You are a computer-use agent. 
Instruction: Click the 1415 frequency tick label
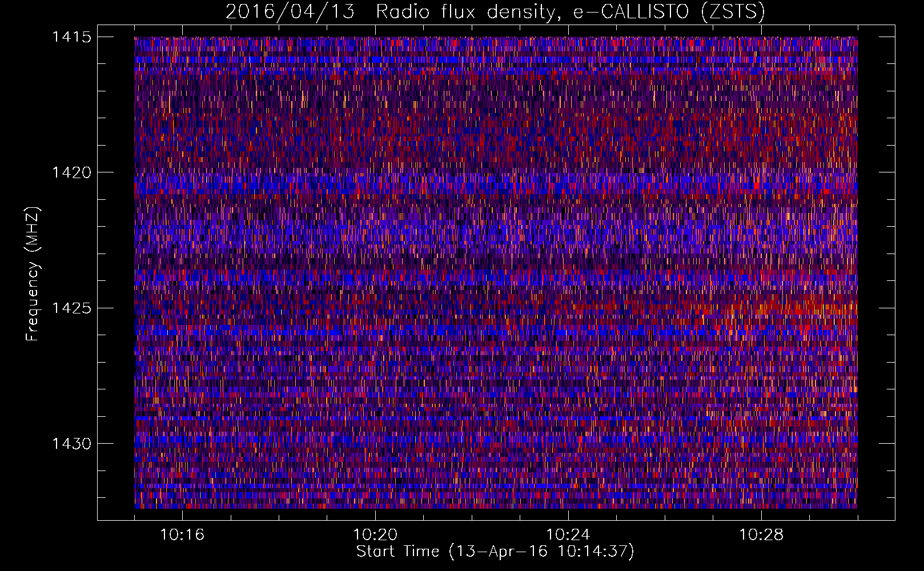point(71,37)
